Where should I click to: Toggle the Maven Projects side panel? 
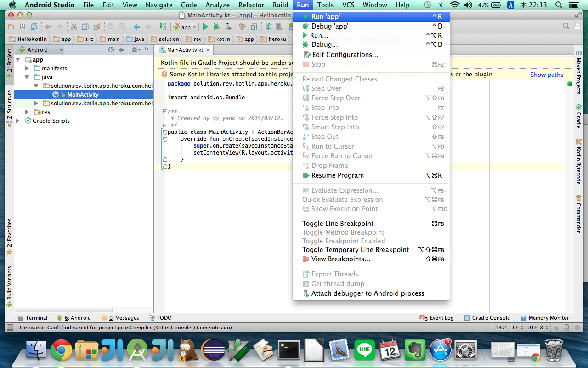[x=578, y=72]
